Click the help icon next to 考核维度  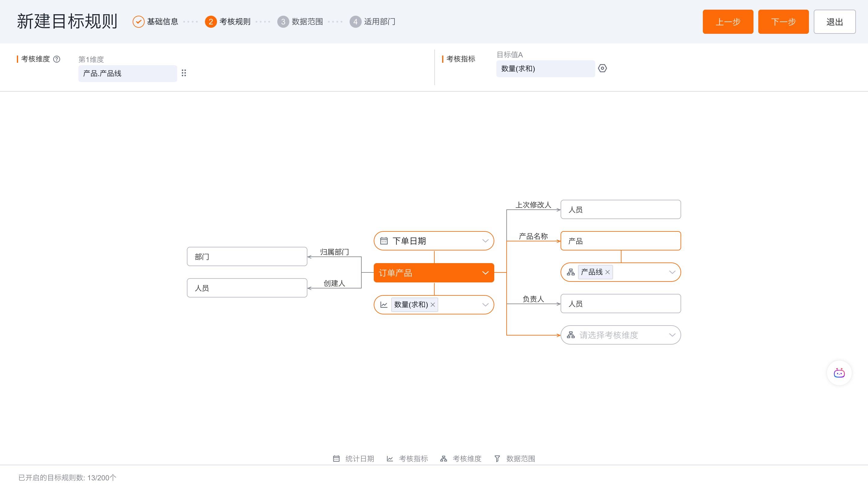[x=57, y=59]
